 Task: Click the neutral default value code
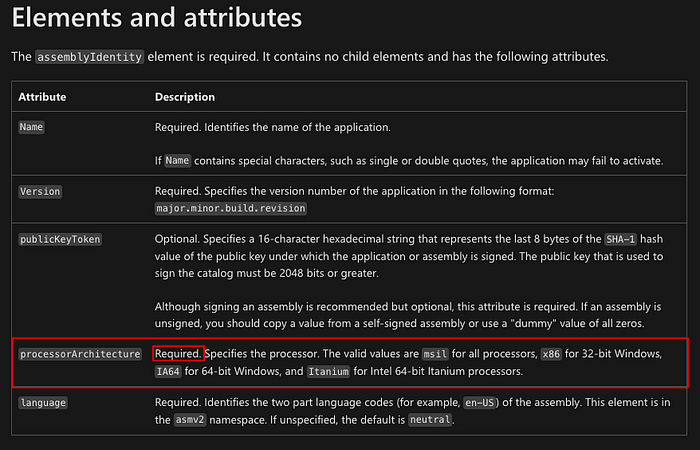coord(431,420)
